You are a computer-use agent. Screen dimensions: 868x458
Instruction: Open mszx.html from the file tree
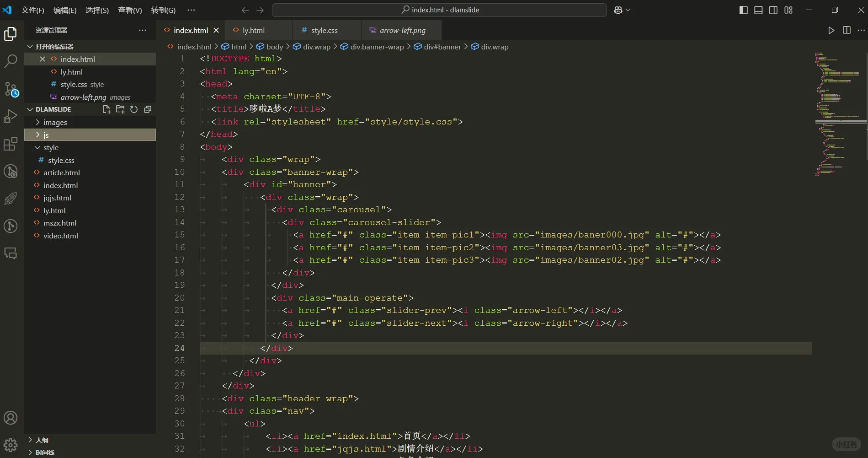pos(90,223)
